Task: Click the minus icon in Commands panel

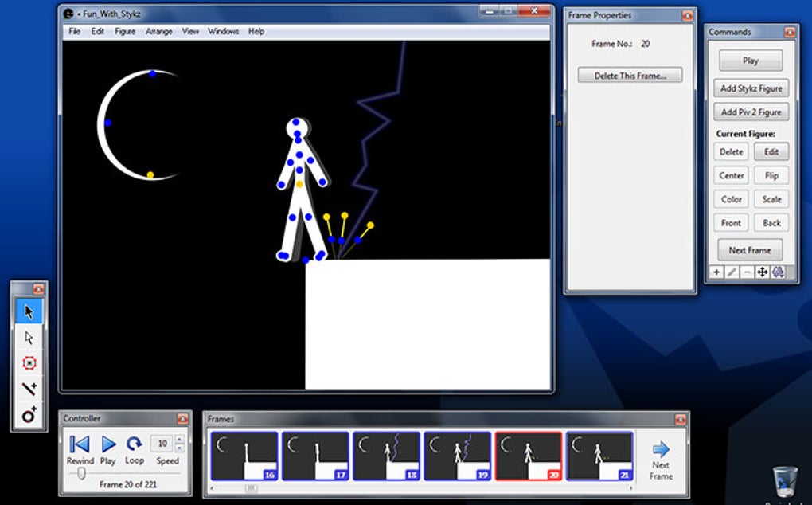Action: coord(747,272)
